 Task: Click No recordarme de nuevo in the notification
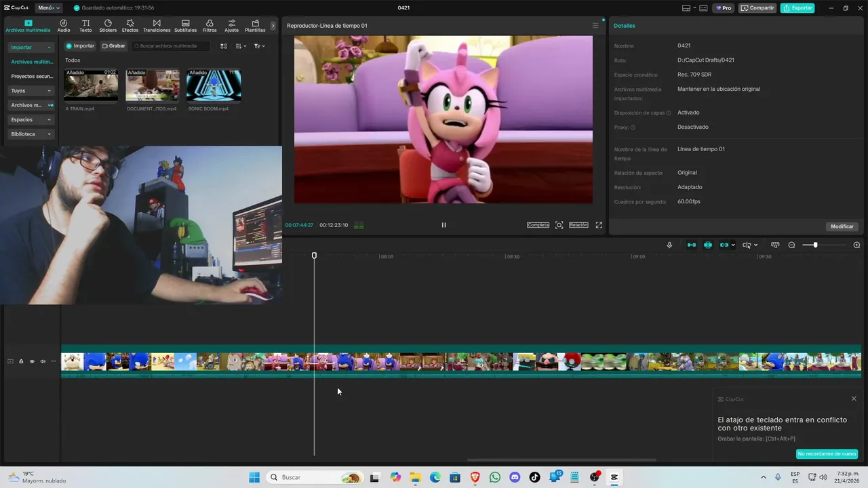(x=827, y=454)
